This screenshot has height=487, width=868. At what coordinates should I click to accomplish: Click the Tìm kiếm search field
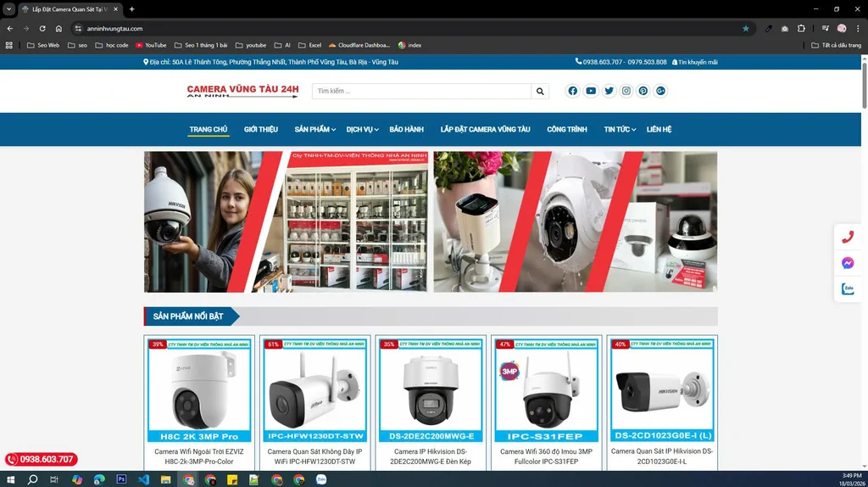[x=422, y=92]
